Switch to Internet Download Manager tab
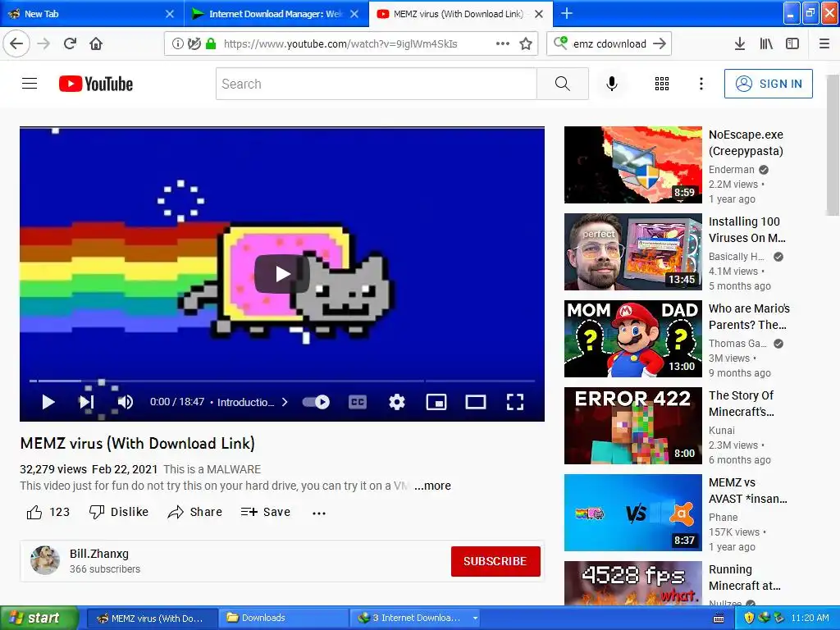The height and width of the screenshot is (630, 840). [x=276, y=14]
